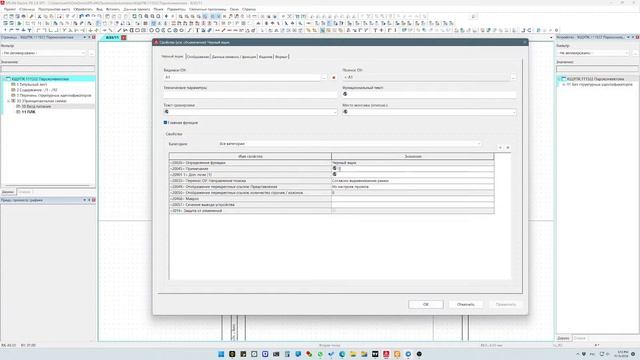This screenshot has height=360, width=640.
Task: Close the left Страницы navigator panel
Action: 93,37
